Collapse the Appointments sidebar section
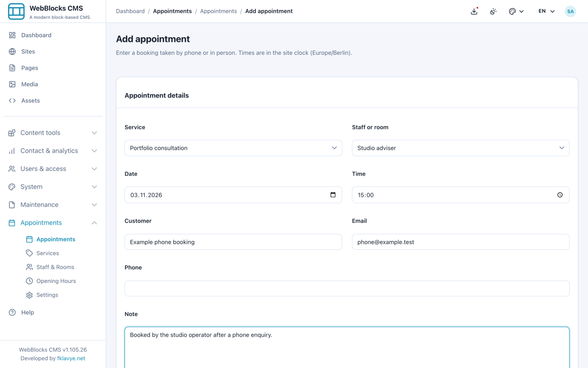The width and height of the screenshot is (588, 368). [x=53, y=223]
